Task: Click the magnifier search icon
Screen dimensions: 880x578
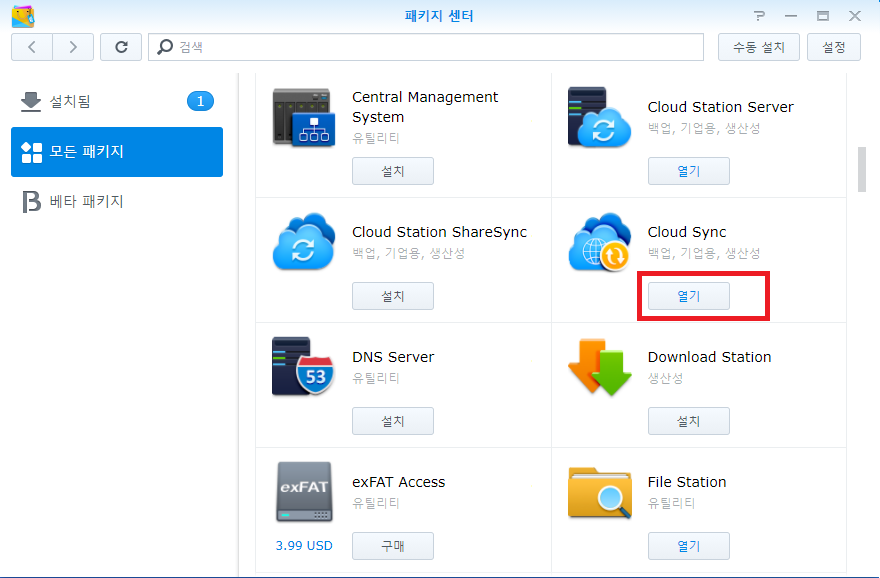Action: click(x=165, y=47)
